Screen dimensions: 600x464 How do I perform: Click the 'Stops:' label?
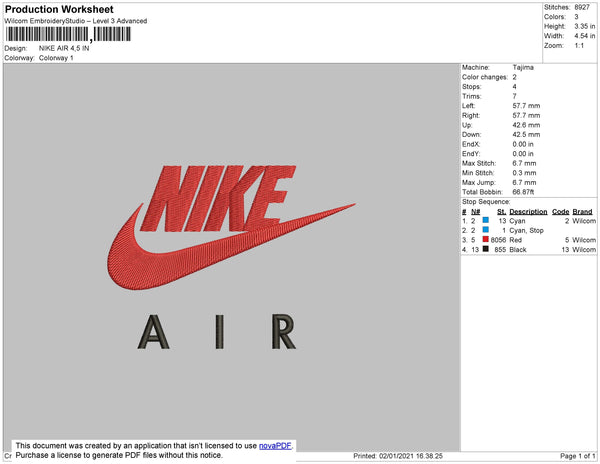coord(471,86)
